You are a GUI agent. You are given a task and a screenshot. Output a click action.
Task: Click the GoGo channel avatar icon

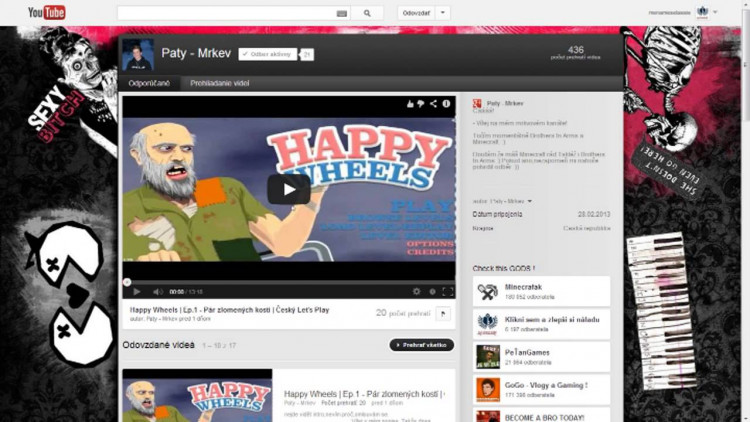[x=488, y=389]
